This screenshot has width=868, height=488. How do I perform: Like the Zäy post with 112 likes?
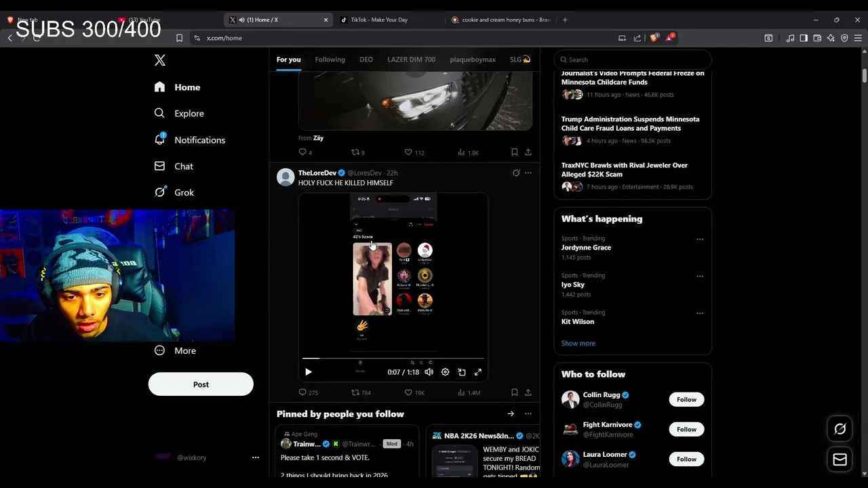[x=408, y=152]
